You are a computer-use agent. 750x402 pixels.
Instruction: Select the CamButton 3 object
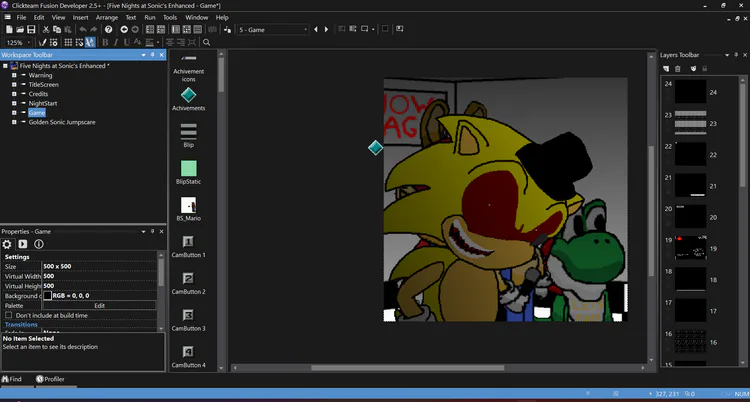(188, 320)
